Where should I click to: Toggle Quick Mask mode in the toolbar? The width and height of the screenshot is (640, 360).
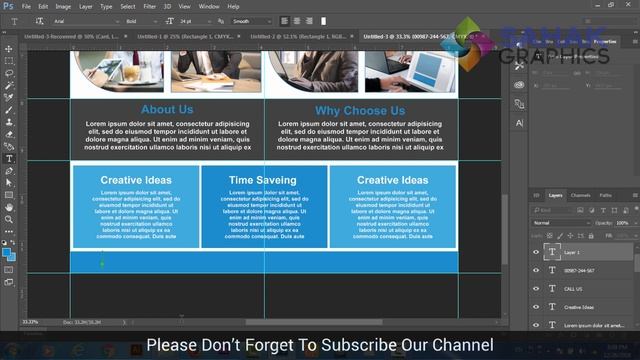[9, 270]
